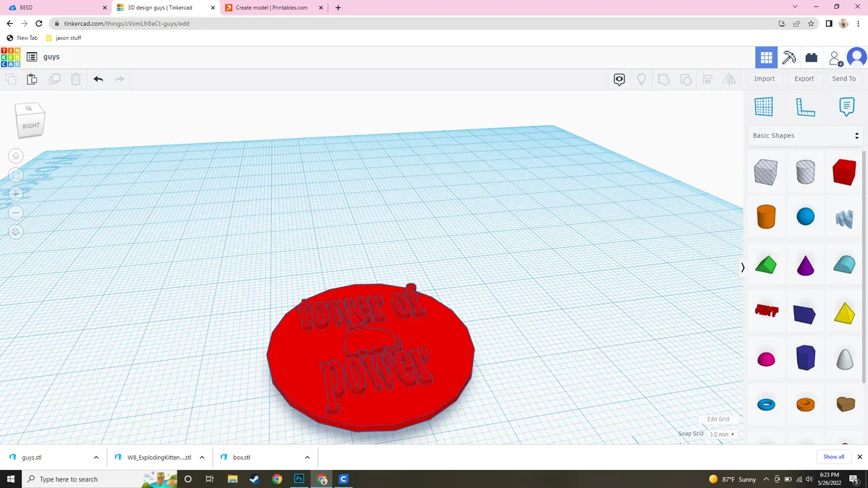Click the Export button
Screen dimensions: 868x488
[x=804, y=79]
